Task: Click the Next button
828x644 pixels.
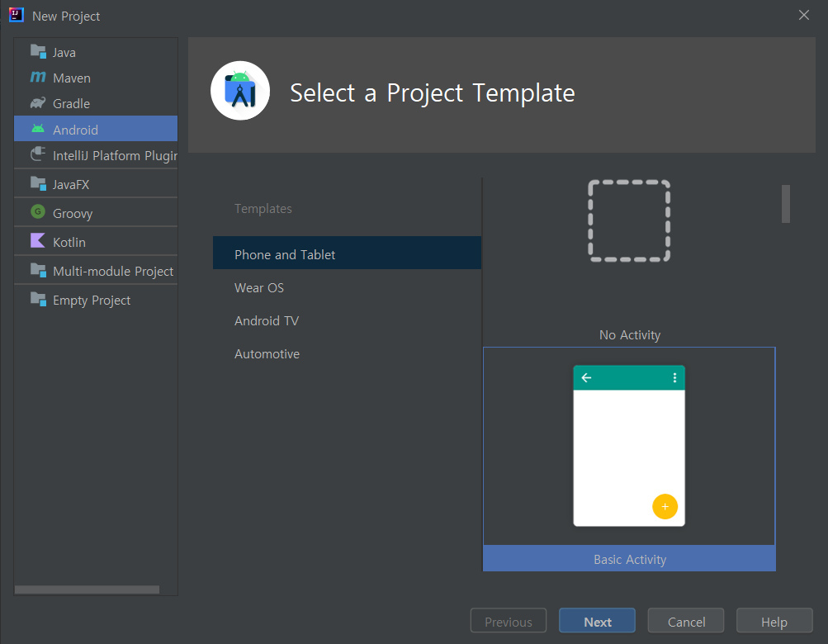Action: (x=597, y=621)
